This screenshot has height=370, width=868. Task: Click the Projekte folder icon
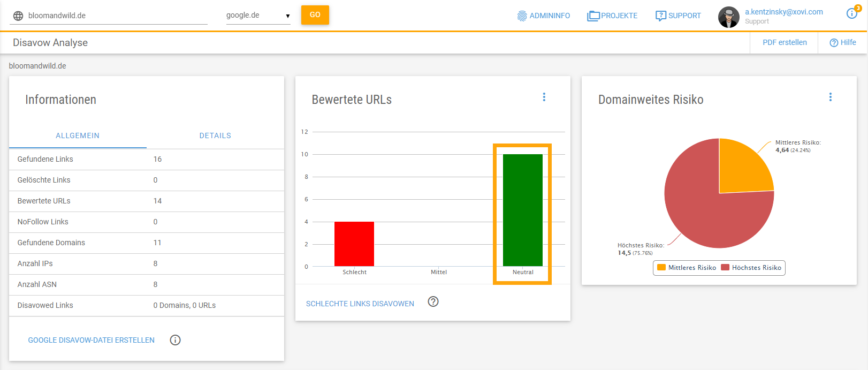pyautogui.click(x=593, y=16)
